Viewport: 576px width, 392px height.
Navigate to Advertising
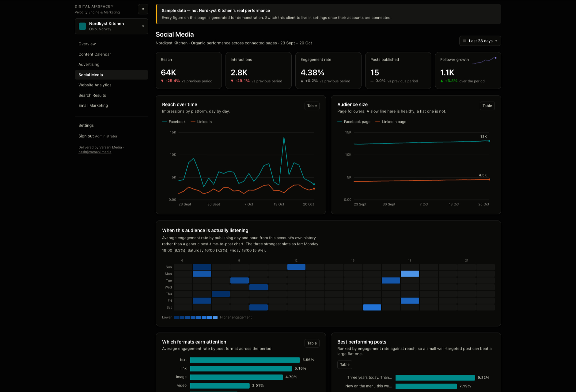[x=112, y=64]
